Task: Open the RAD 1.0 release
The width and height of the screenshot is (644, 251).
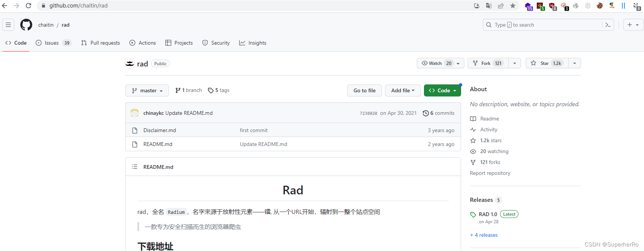Action: coord(488,214)
